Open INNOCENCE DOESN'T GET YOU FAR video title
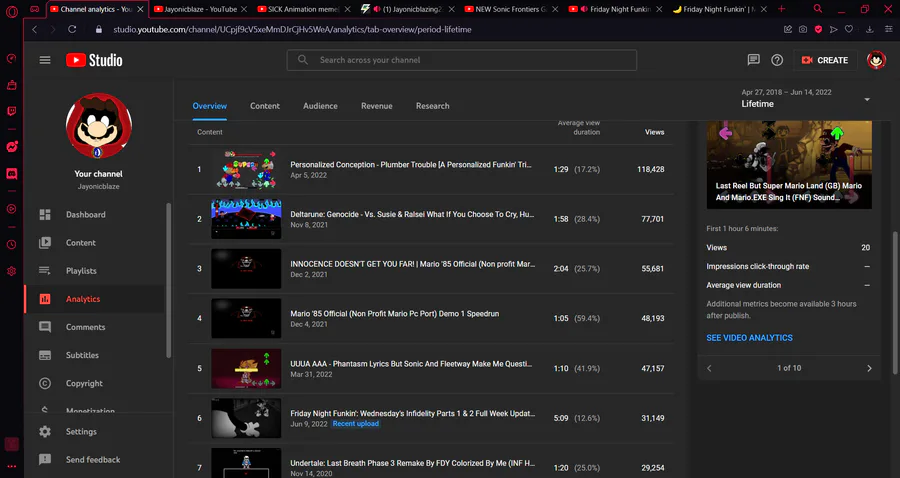Screen dimensions: 900x478 pos(413,264)
